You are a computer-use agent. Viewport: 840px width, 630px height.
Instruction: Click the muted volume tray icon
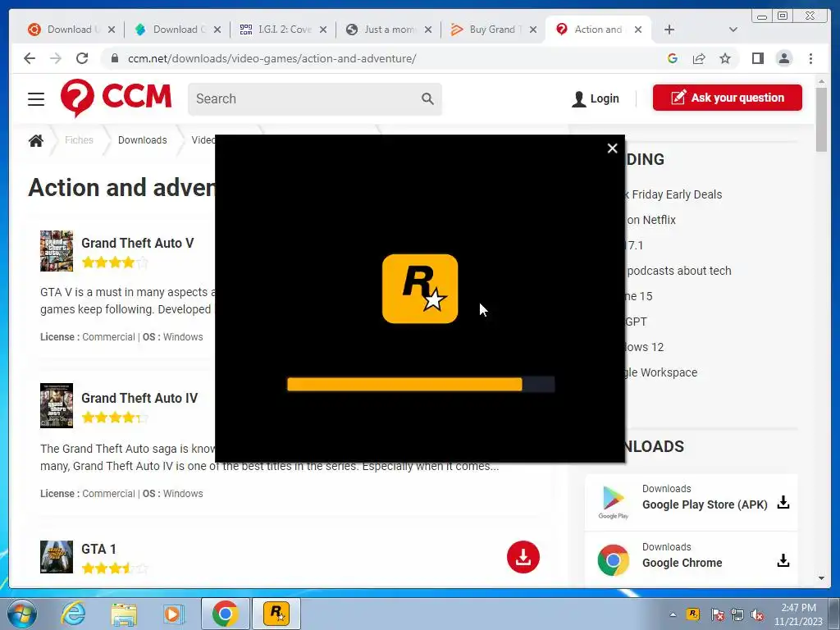coord(757,614)
